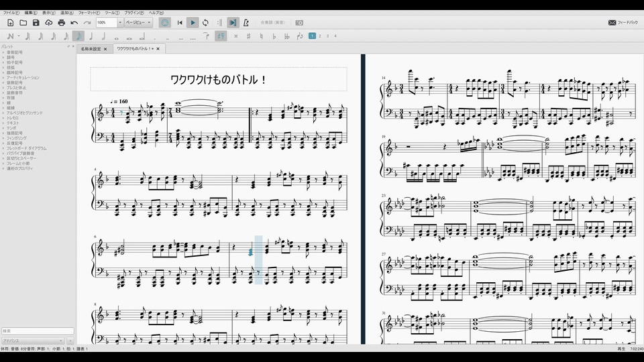The height and width of the screenshot is (362, 644).
Task: Click the Save score floppy disk icon
Action: point(36,23)
